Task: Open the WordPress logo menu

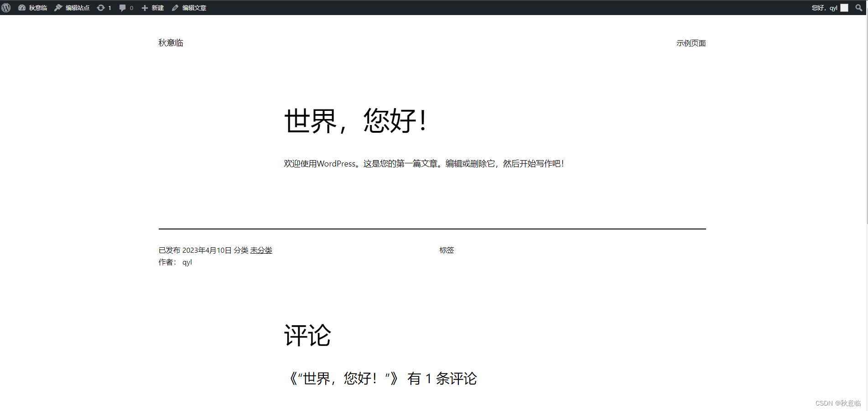Action: tap(6, 8)
